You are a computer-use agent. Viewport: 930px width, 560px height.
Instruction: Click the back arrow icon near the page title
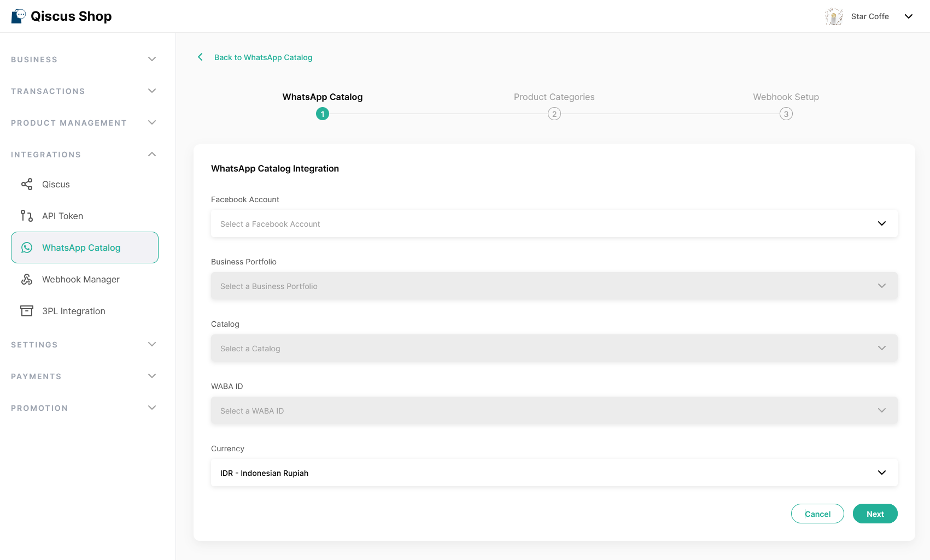coord(200,57)
